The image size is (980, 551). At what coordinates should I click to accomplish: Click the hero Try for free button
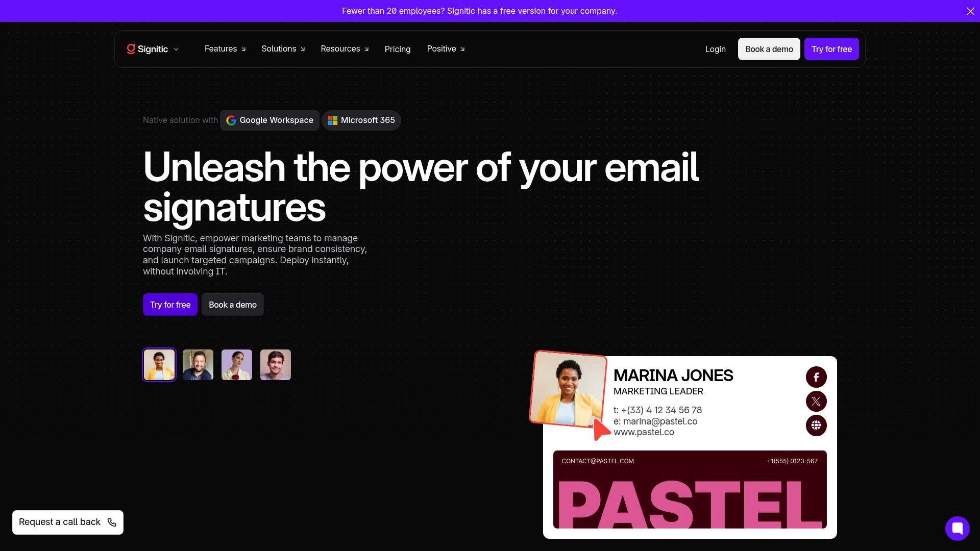tap(170, 305)
